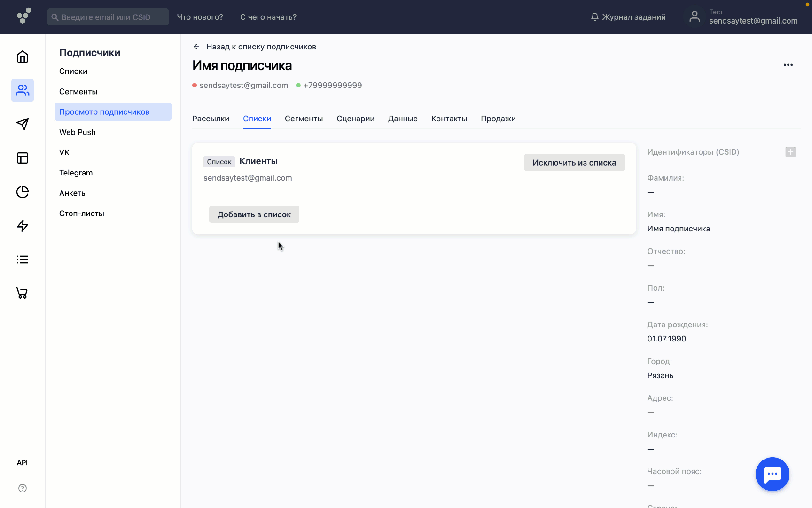Click the email or CSID search field
Viewport: 812px width, 508px height.
pyautogui.click(x=108, y=17)
